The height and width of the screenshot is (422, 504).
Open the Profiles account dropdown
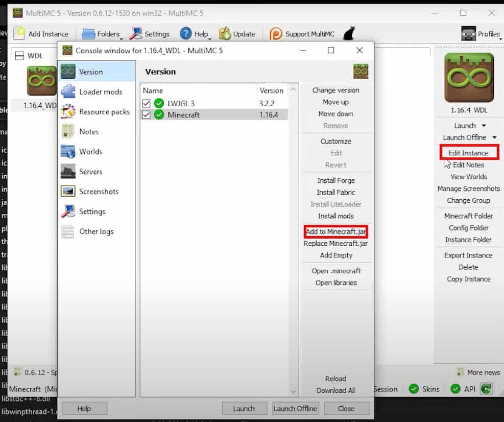481,34
